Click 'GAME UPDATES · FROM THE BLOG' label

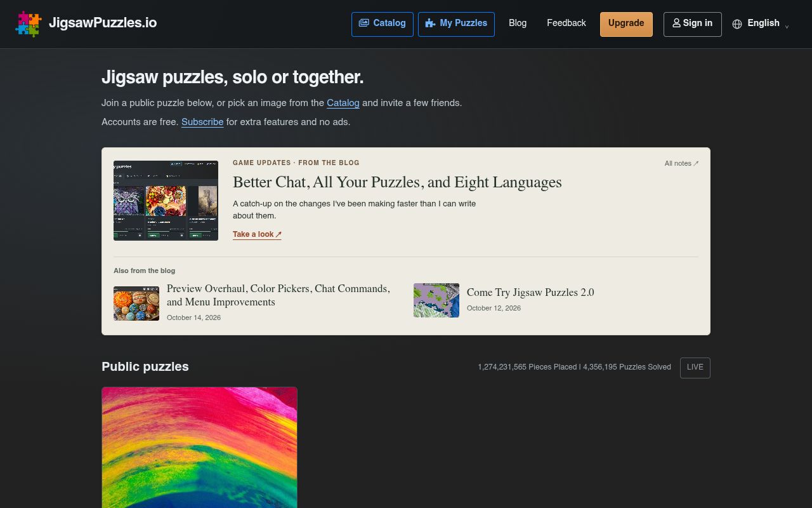tap(296, 163)
